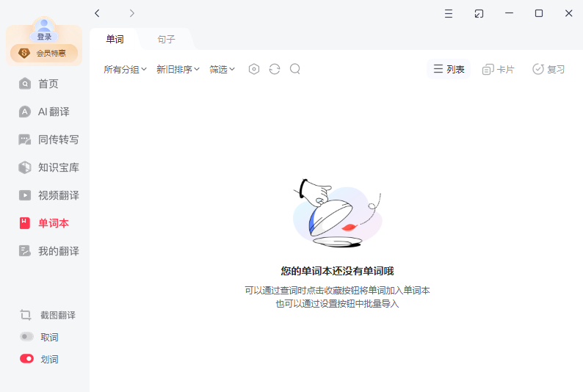Click the 登录 avatar to log in

(x=44, y=29)
